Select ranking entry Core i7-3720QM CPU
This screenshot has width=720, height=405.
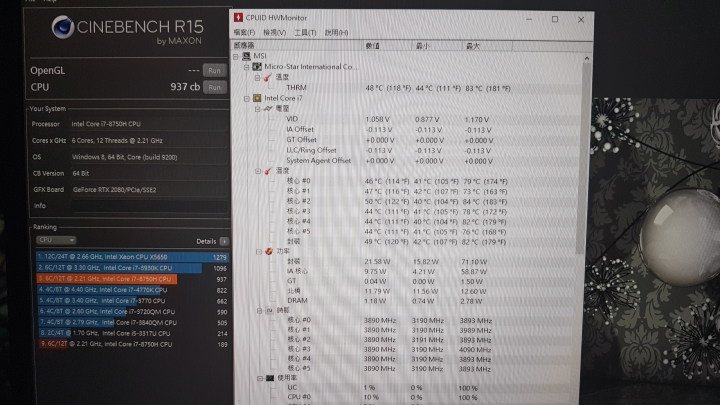click(132, 311)
